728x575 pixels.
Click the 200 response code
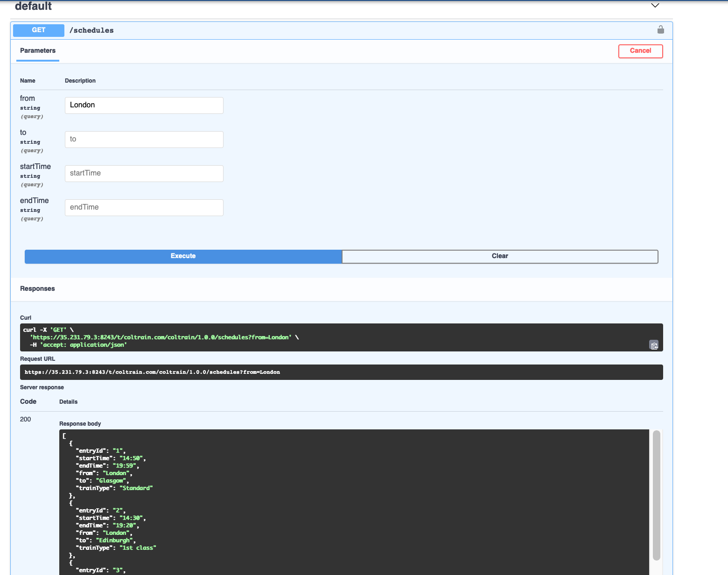click(x=26, y=420)
